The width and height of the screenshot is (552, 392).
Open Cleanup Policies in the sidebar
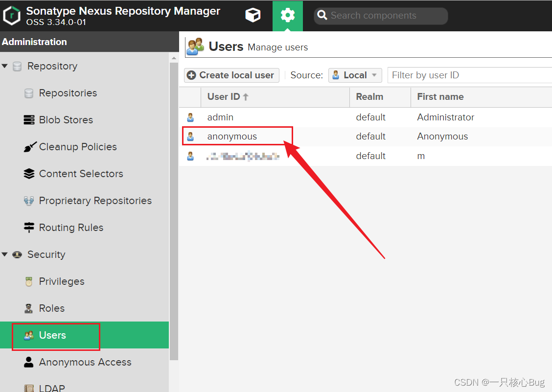tap(78, 146)
